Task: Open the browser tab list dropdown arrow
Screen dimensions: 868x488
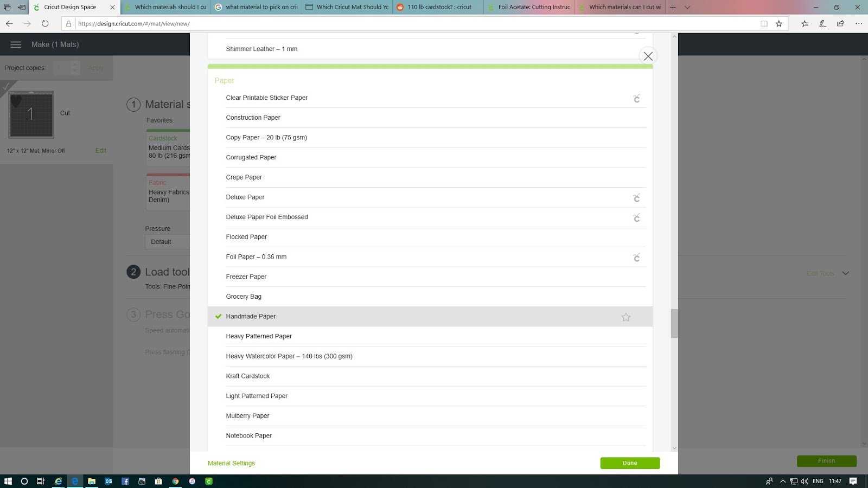Action: 687,7
